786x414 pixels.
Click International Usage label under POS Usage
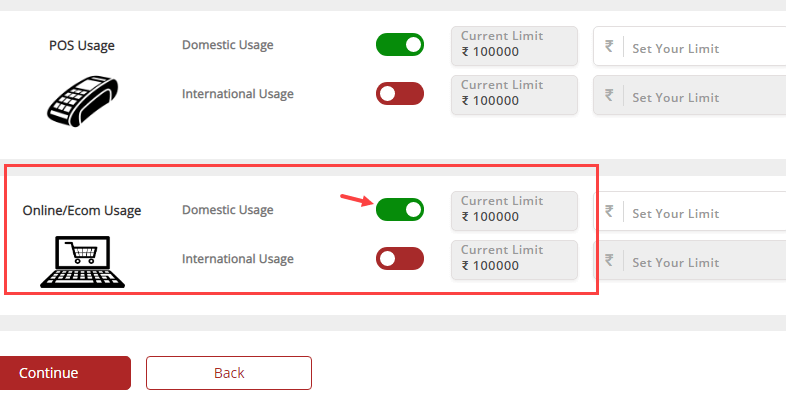238,94
